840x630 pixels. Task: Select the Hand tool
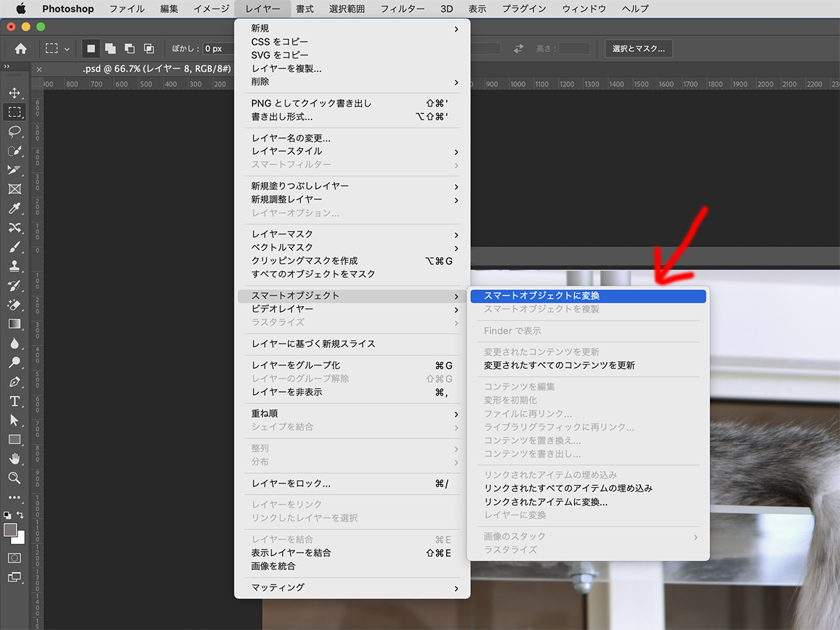tap(14, 458)
